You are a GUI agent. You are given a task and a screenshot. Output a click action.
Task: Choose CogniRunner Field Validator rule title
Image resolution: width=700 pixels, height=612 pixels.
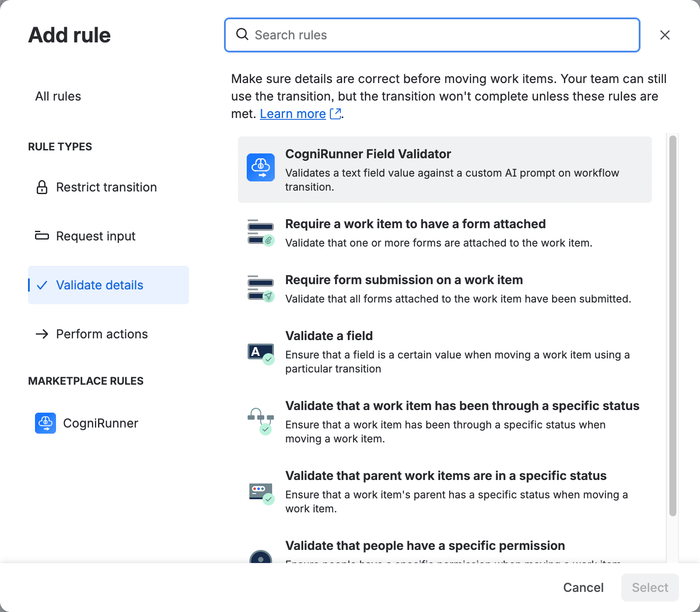368,154
